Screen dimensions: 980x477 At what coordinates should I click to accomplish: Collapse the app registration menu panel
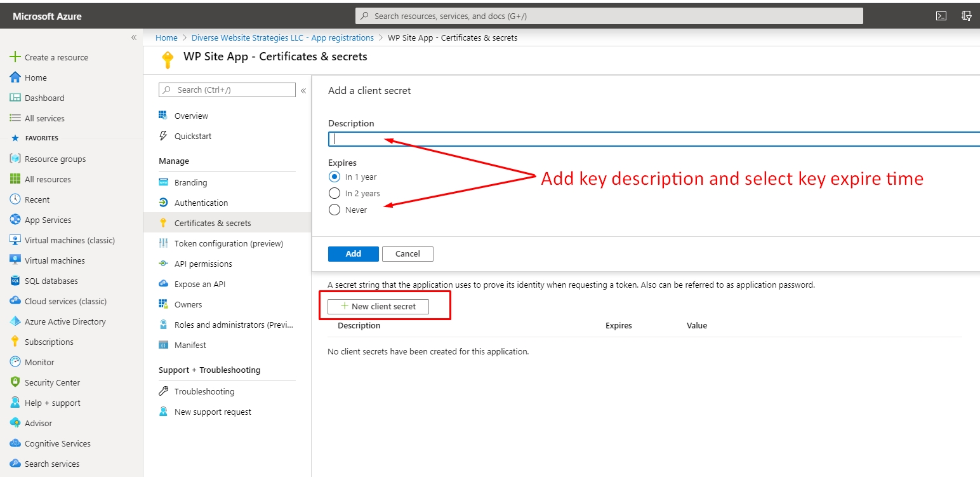[x=303, y=90]
